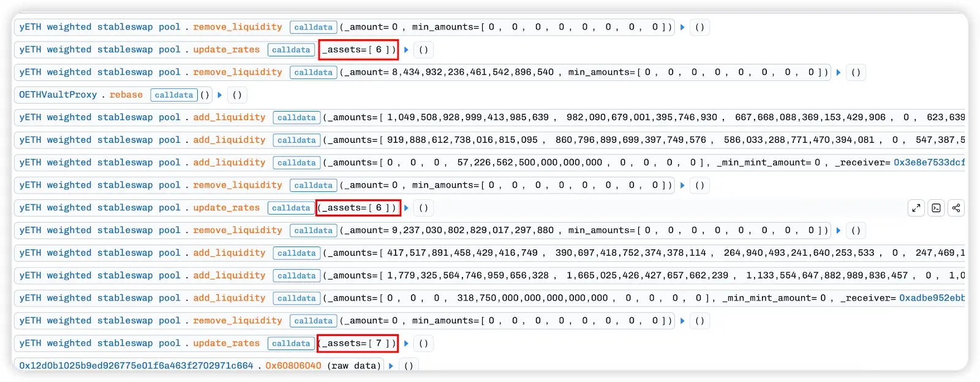This screenshot has height=382, width=980.
Task: Click add_liquidity on the 318,750 amounts row
Action: [x=229, y=298]
